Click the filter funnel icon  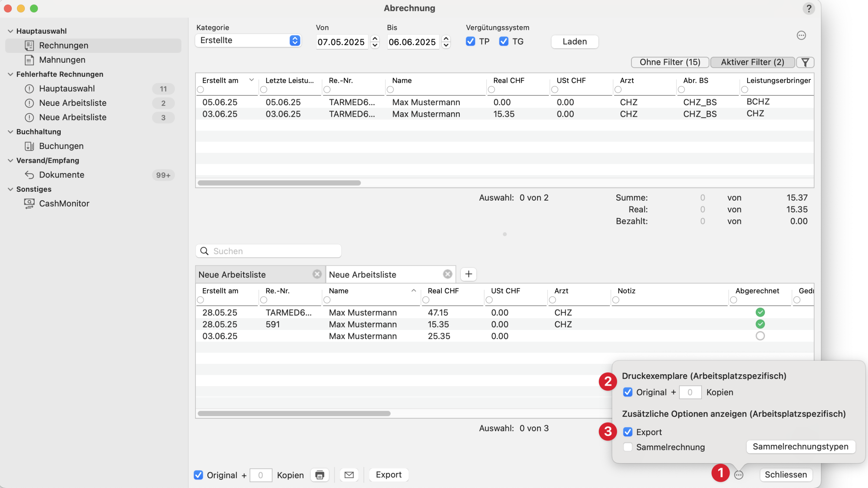tap(805, 62)
